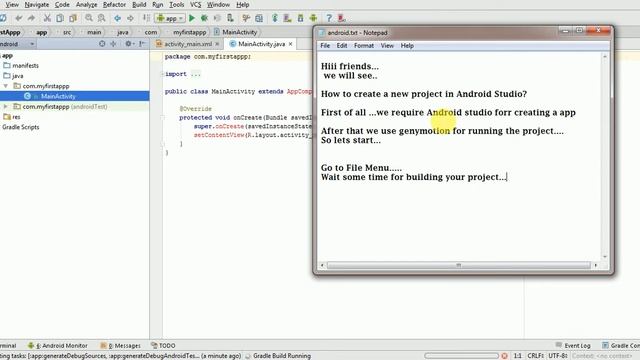Click the Copy icon in the toolbar
The height and width of the screenshot is (360, 640).
click(60, 18)
